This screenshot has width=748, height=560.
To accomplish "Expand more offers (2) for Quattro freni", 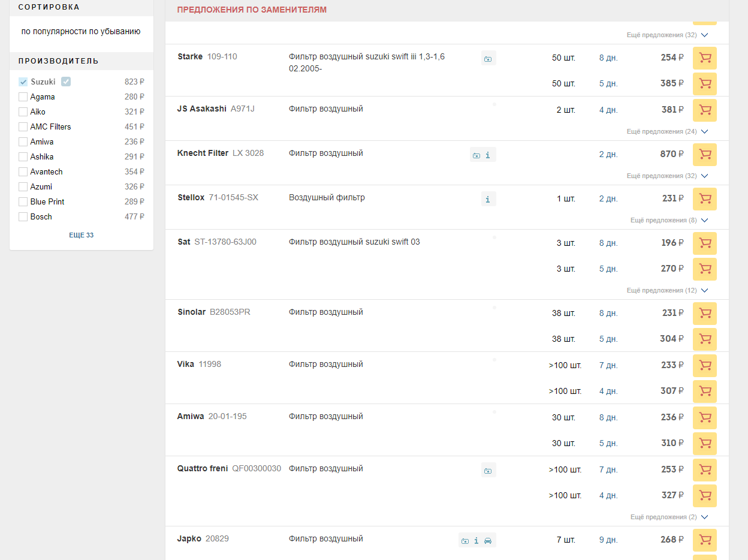I will point(669,517).
